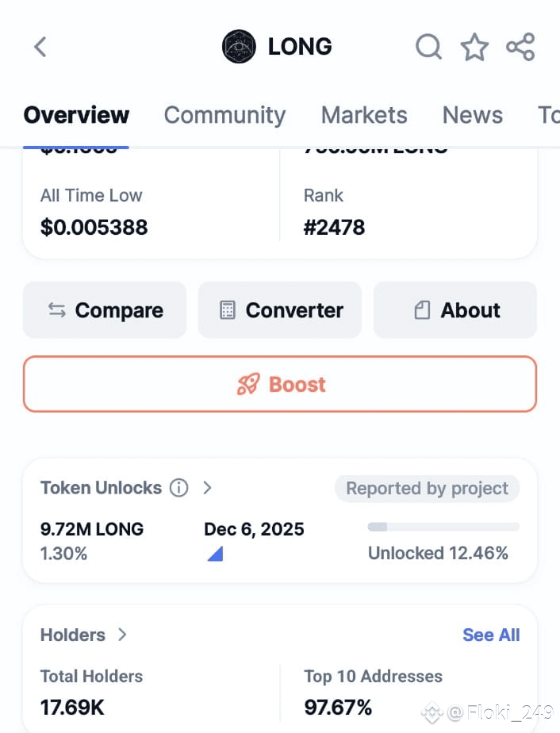Open the Markets tab
Image resolution: width=560 pixels, height=733 pixels.
click(364, 115)
